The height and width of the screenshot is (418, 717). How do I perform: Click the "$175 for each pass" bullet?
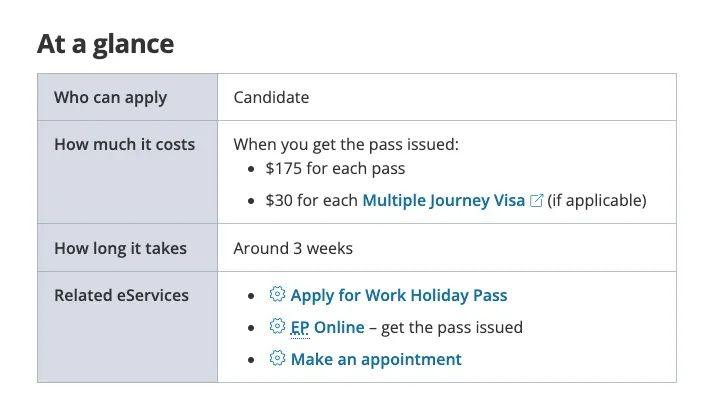pos(335,169)
